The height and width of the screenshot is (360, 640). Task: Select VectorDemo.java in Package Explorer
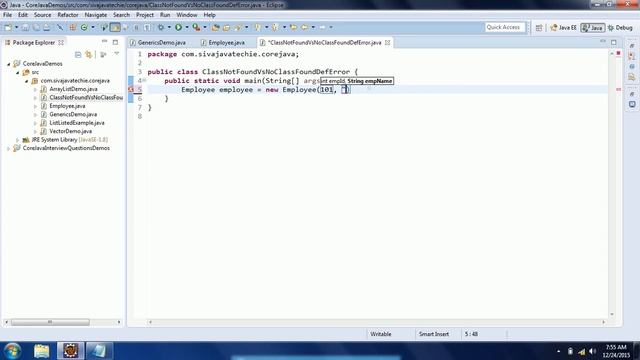click(x=70, y=131)
